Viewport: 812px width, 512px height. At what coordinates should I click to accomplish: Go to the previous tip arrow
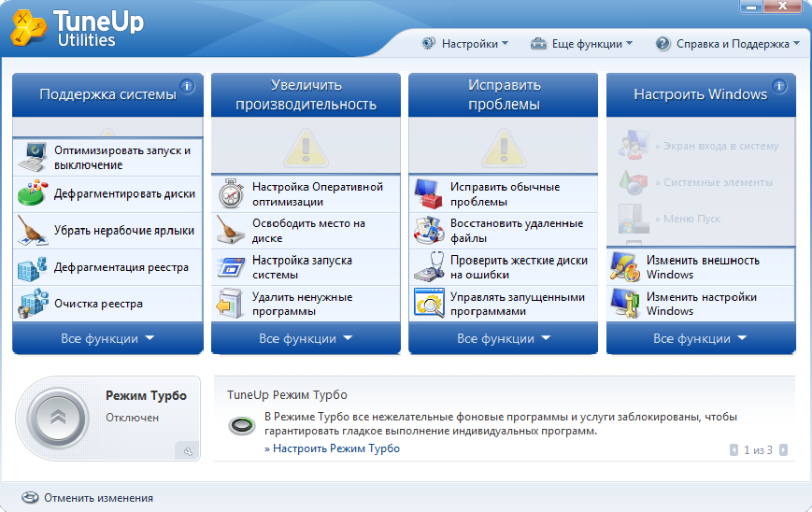pos(734,450)
